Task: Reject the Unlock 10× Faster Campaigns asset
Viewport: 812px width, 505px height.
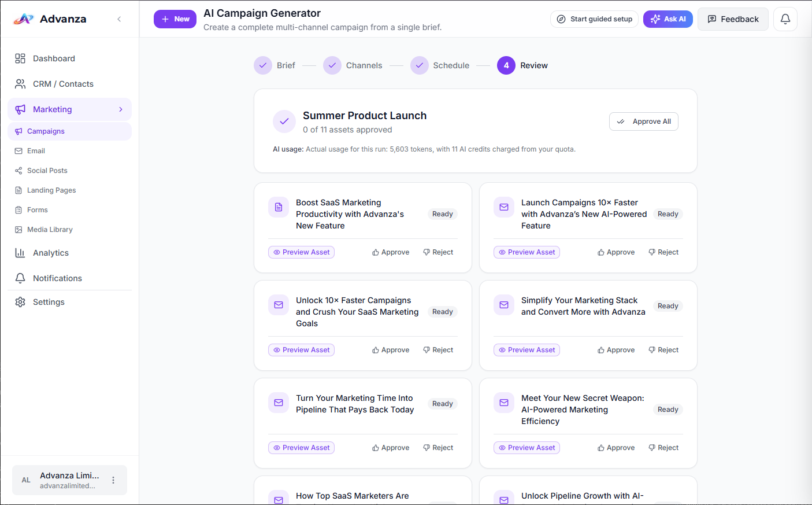Action: click(438, 350)
